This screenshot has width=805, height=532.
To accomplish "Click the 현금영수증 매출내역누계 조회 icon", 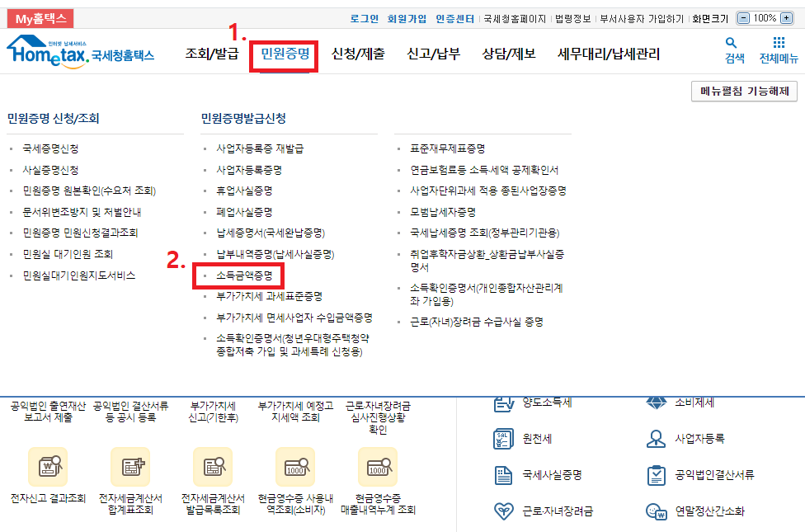I will click(x=378, y=466).
